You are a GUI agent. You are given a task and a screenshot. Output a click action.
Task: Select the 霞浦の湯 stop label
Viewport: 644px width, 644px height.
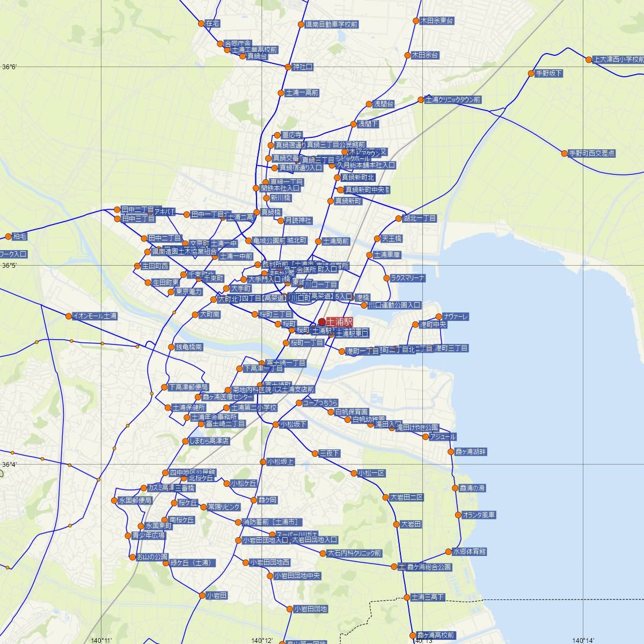coord(472,488)
